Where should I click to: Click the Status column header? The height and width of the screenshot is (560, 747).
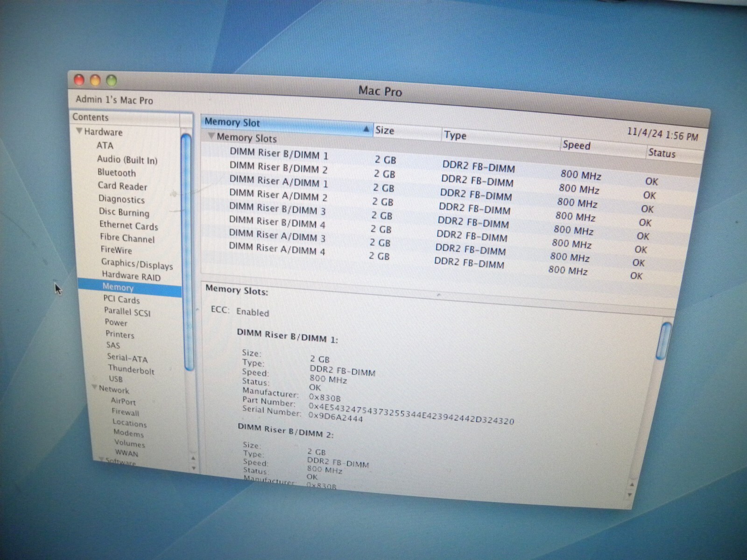(x=662, y=153)
